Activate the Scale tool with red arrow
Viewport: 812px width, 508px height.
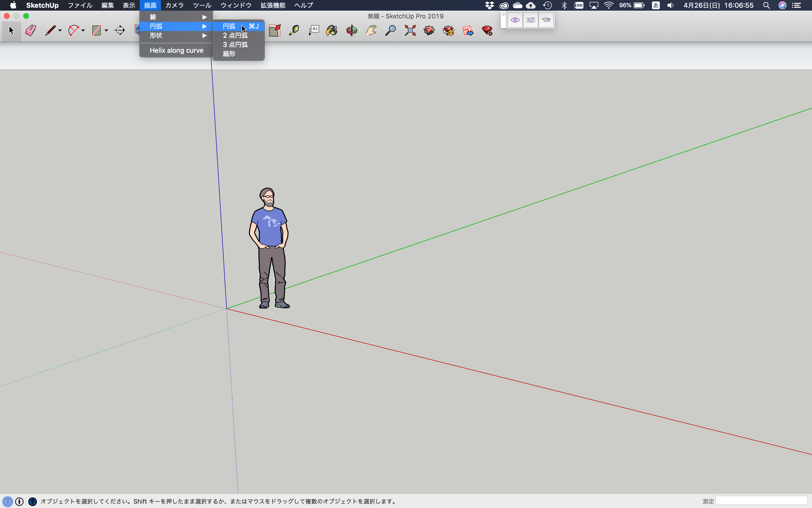(x=275, y=30)
